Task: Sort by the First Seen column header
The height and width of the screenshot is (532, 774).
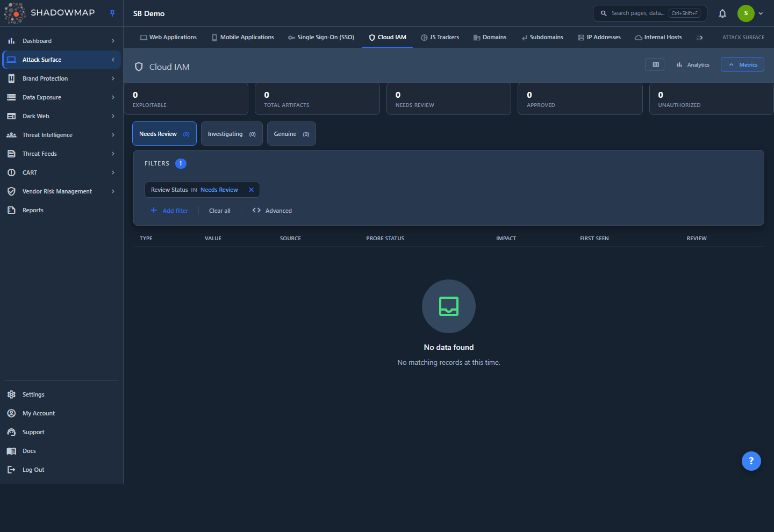Action: pos(594,238)
